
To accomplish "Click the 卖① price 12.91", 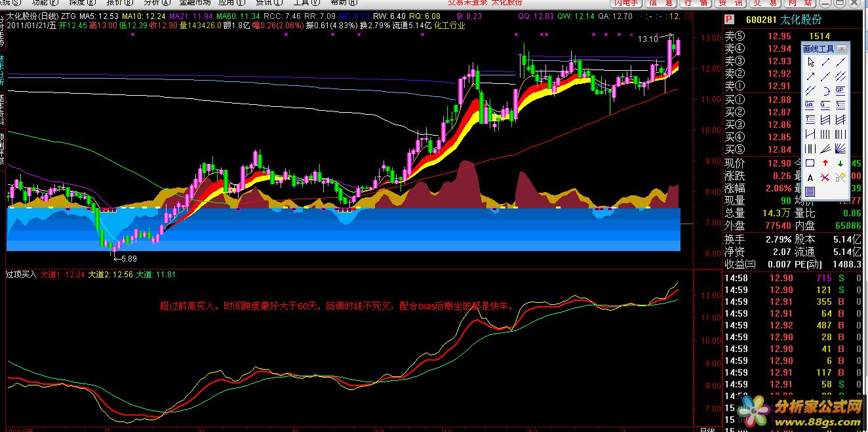I will click(x=779, y=86).
